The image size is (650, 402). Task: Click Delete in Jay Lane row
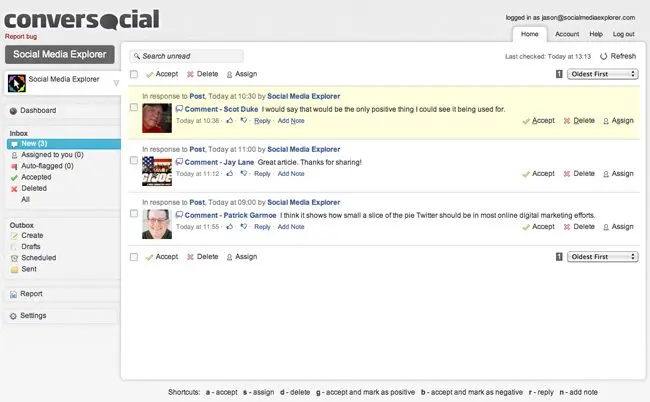click(x=580, y=174)
